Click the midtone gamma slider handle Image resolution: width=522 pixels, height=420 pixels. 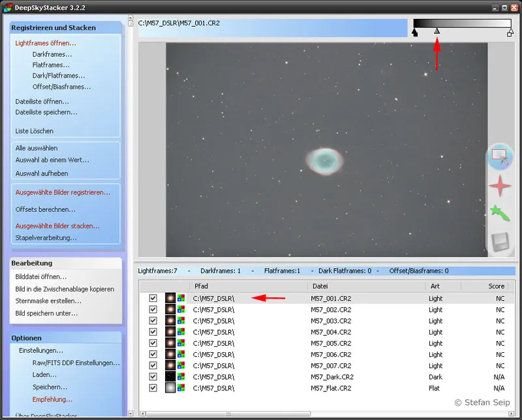point(437,31)
